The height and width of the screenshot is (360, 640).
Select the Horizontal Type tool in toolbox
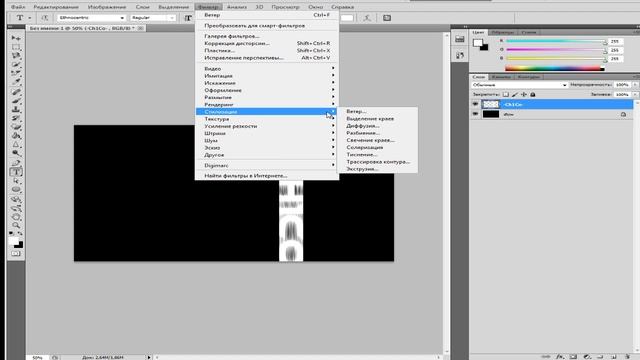[16, 172]
